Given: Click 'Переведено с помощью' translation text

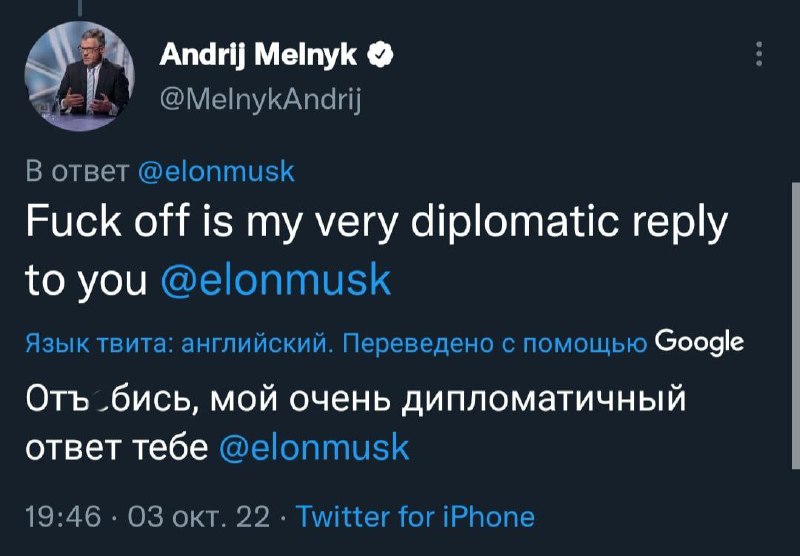Looking at the screenshot, I should click(494, 344).
